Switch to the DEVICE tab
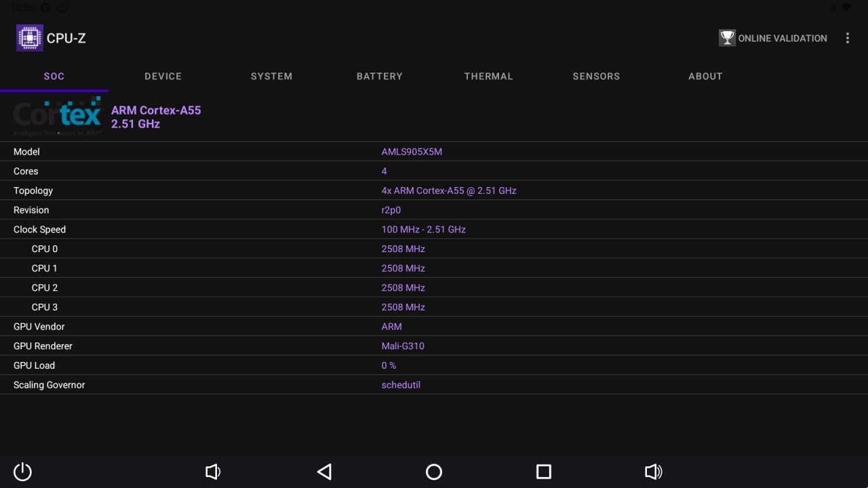This screenshot has height=488, width=868. [163, 76]
